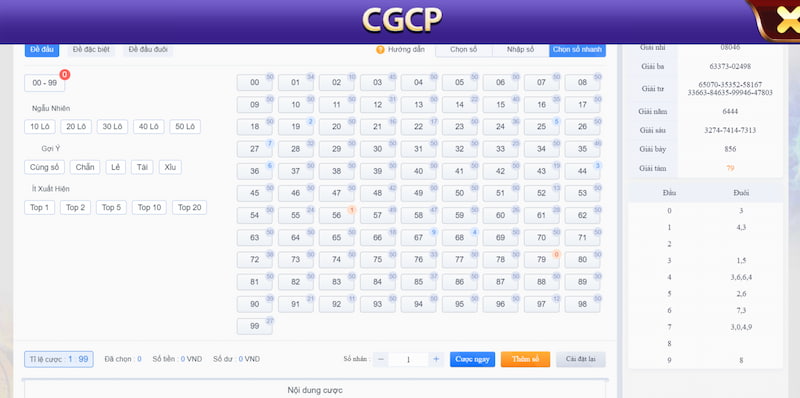Viewport: 800px width, 398px height.
Task: Click the orange Hướng dẫn help icon
Action: (380, 49)
